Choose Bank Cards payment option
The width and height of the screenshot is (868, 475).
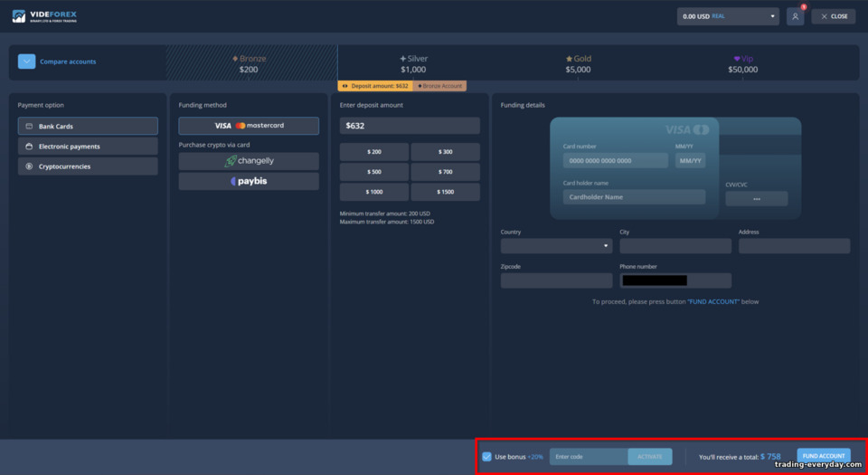click(88, 127)
